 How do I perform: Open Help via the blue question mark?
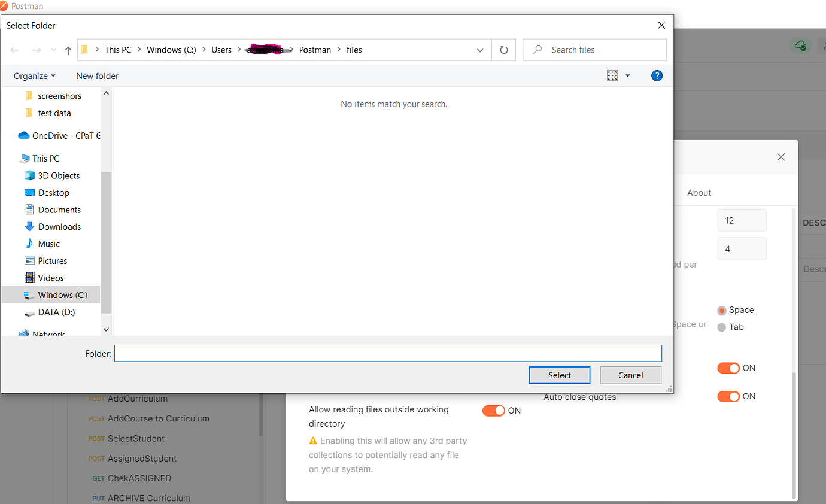pyautogui.click(x=657, y=75)
